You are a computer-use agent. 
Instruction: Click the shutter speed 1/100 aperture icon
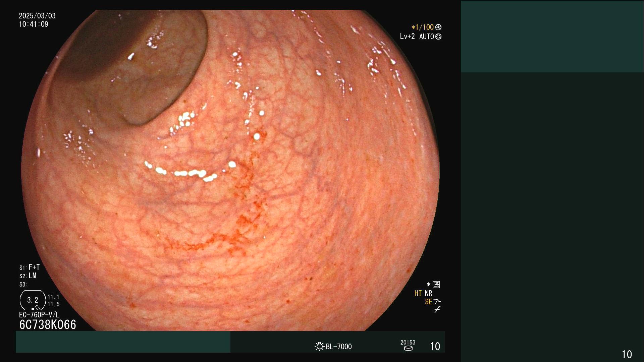pos(438,27)
